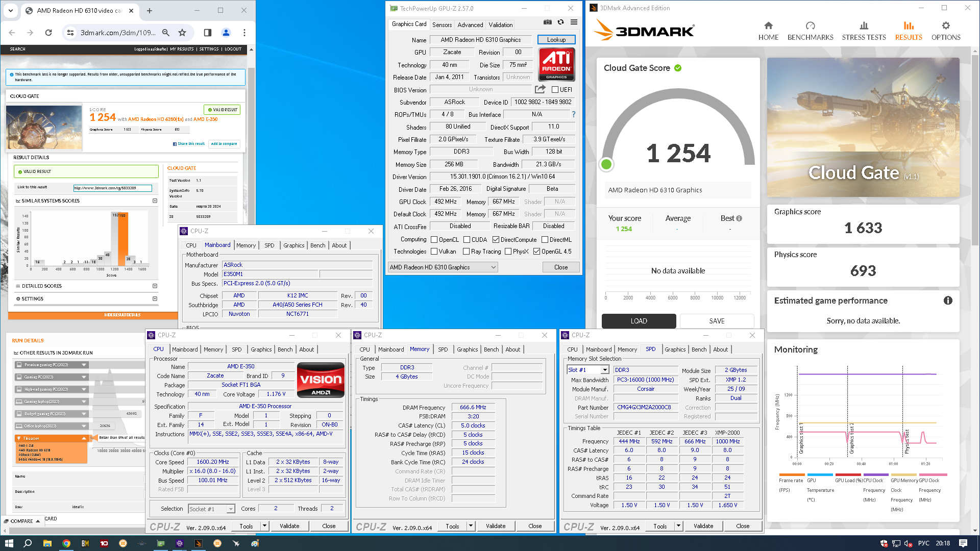Click Windows Security shield tray icon

tap(884, 543)
